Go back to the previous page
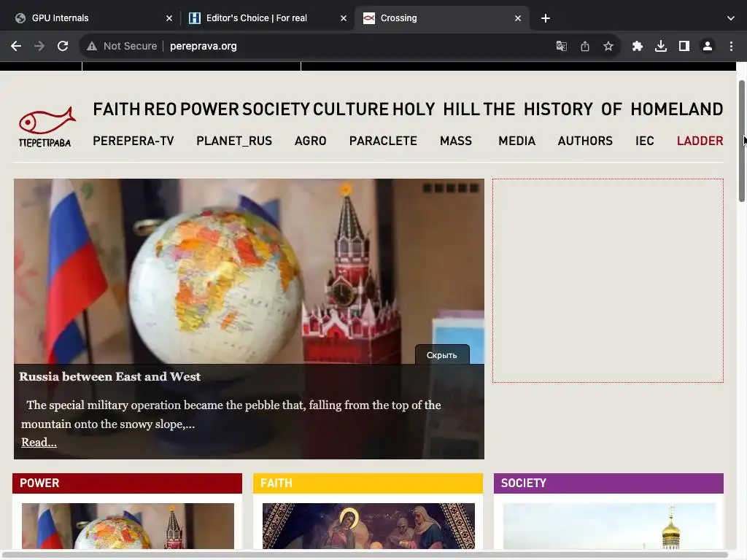 (16, 46)
